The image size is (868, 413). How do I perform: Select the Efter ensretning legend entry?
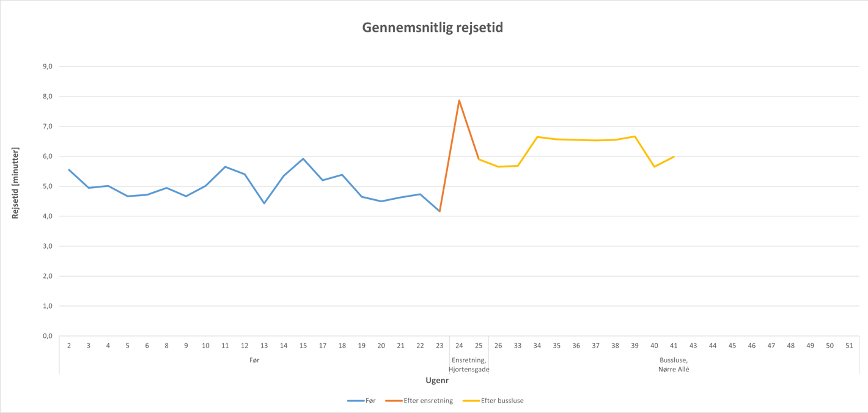(428, 401)
